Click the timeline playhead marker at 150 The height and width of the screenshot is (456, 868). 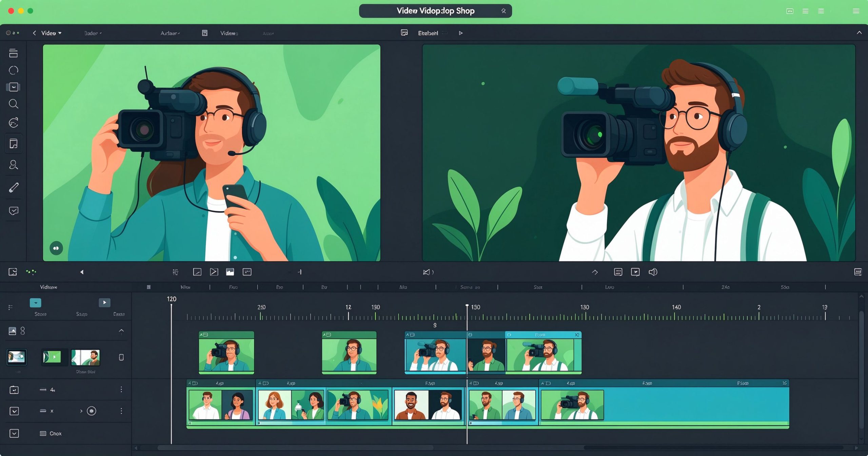(x=467, y=306)
